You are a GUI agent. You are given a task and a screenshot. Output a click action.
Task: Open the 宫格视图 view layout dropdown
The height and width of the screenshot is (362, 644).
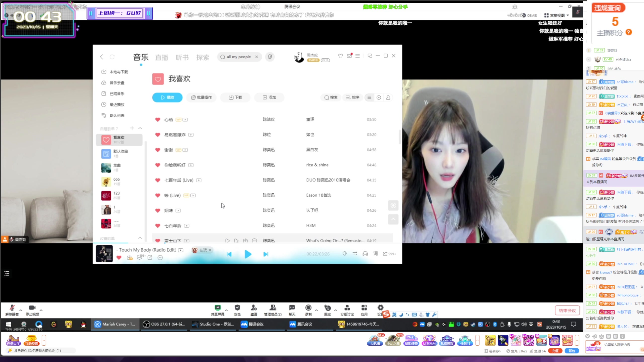(557, 15)
